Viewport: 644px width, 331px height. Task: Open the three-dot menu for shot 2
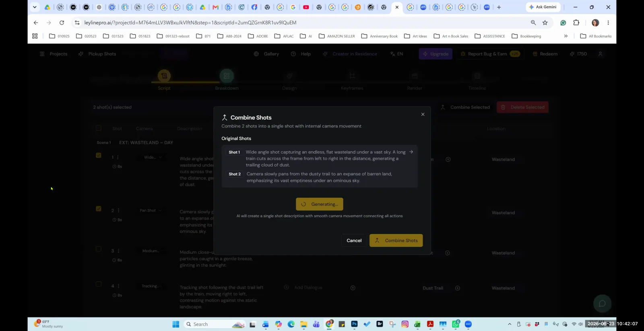[118, 210]
